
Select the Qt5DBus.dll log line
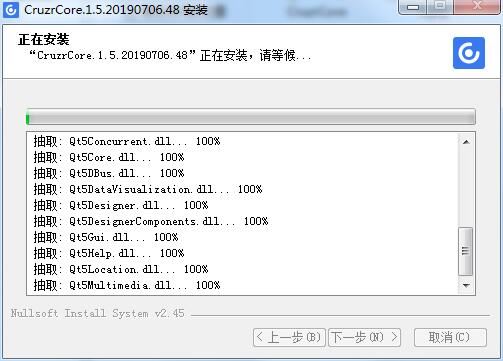pyautogui.click(x=109, y=173)
